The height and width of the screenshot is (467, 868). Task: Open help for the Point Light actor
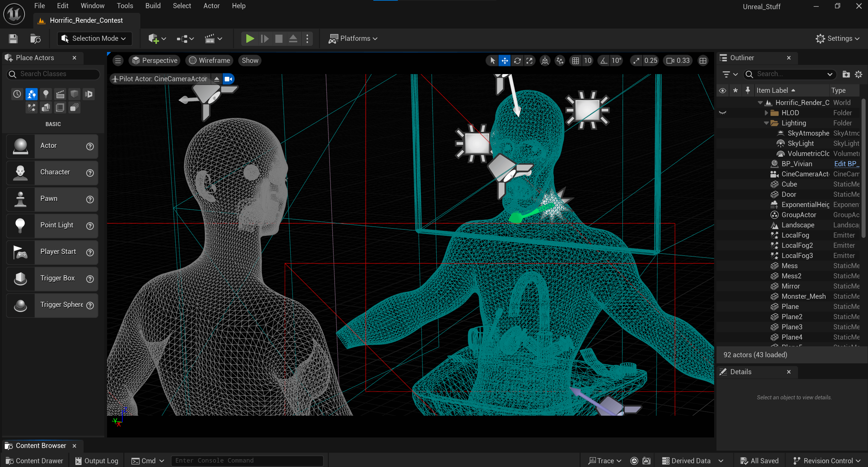(90, 226)
